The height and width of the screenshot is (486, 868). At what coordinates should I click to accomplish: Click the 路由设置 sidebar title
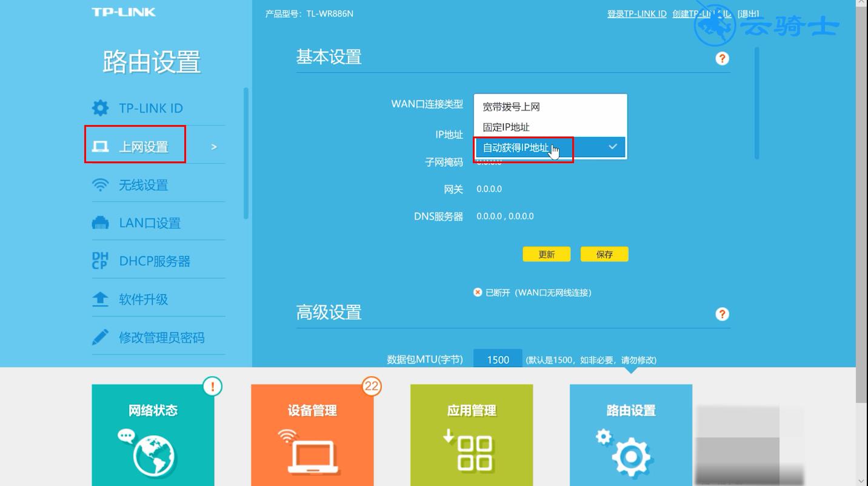[152, 62]
